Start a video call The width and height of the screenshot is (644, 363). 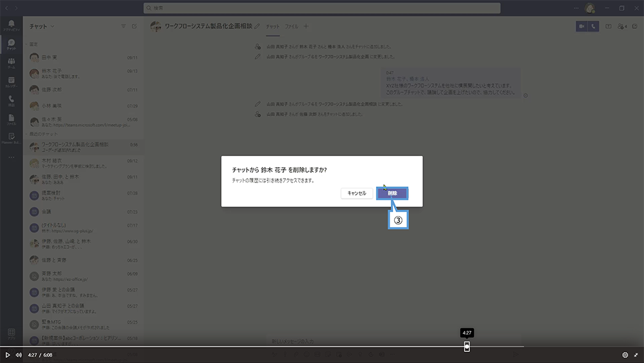pyautogui.click(x=582, y=26)
